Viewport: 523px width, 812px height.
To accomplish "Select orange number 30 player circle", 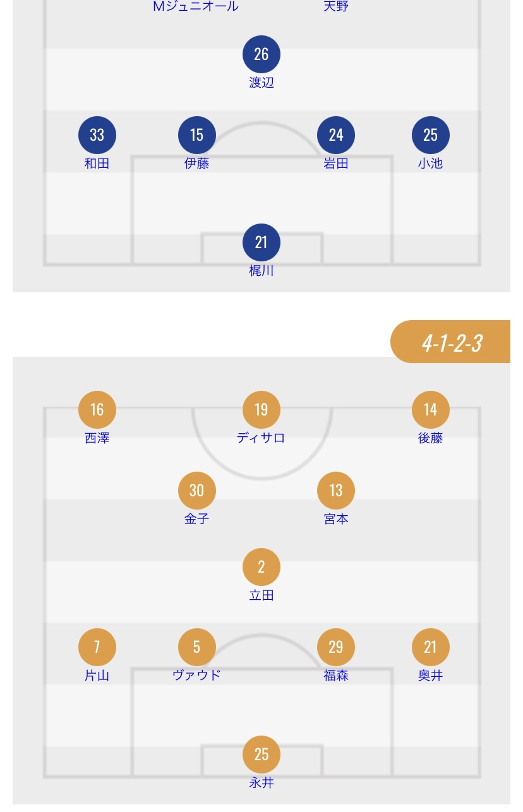I will coord(197,491).
